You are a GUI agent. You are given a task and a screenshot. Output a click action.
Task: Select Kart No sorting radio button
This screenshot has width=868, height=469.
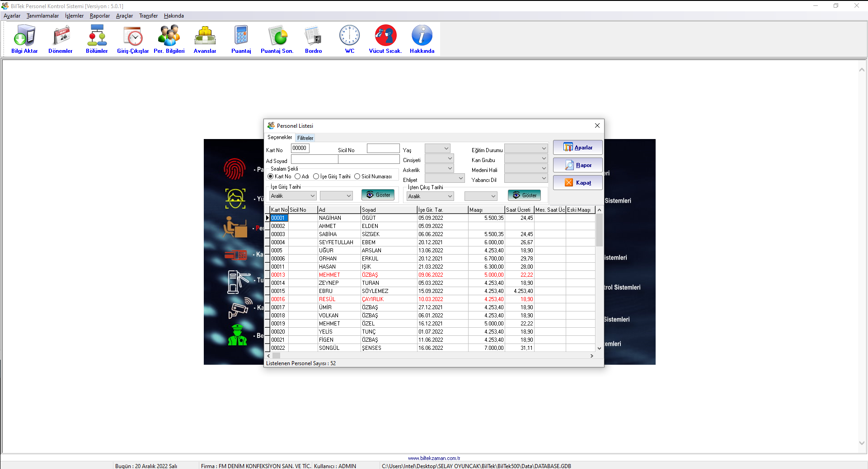point(271,176)
